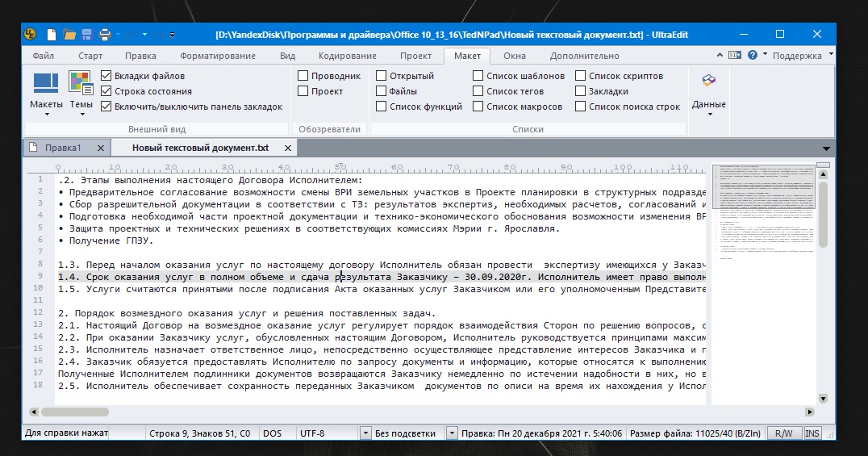
Task: Switch to the Вид ribbon tab
Action: coord(287,56)
